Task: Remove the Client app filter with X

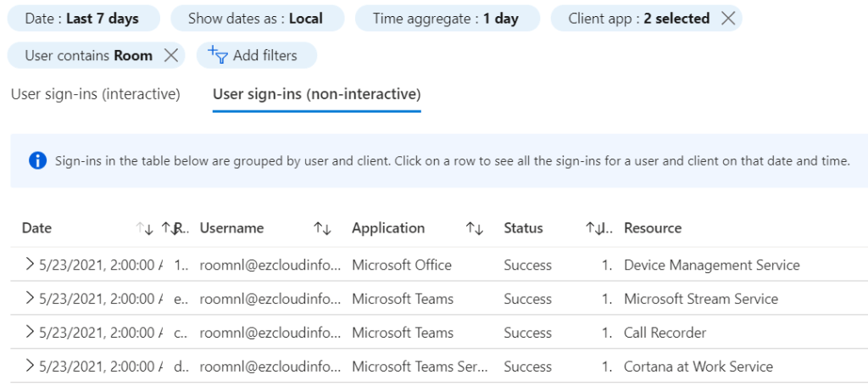Action: click(727, 19)
